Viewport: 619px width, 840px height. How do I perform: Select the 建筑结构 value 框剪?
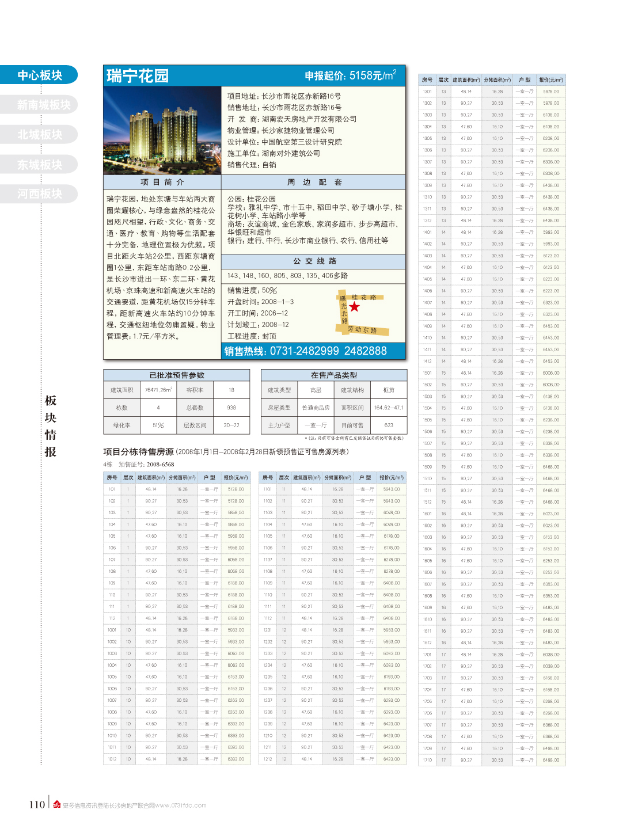pyautogui.click(x=389, y=390)
